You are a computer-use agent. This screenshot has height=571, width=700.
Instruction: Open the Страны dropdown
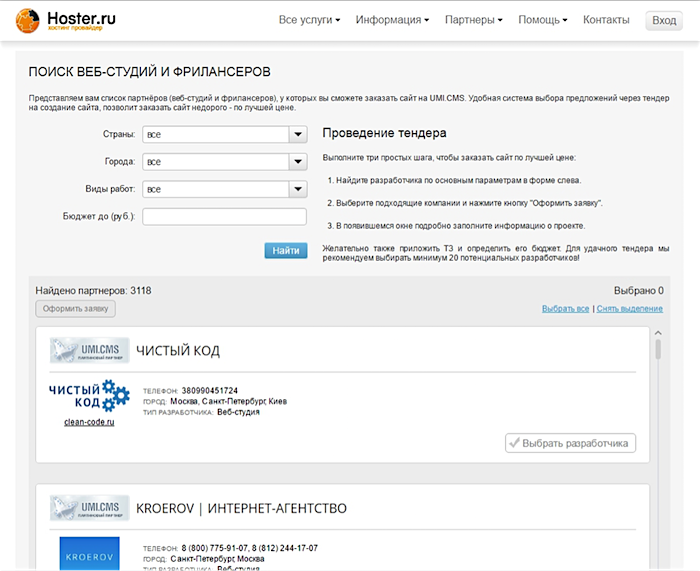(x=224, y=134)
